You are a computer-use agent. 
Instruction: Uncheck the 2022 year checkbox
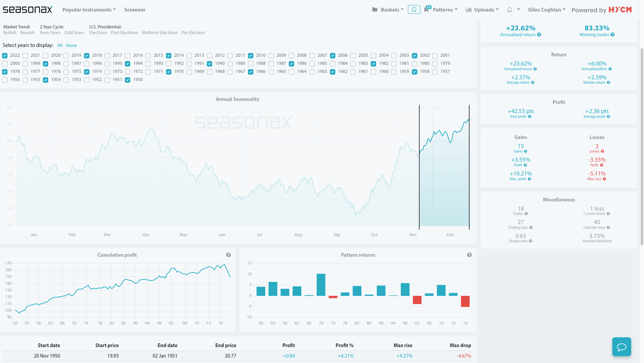click(x=5, y=55)
